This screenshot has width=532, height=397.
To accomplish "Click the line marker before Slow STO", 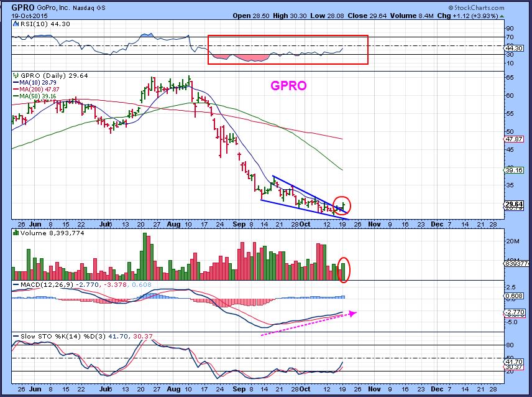I will (x=16, y=336).
